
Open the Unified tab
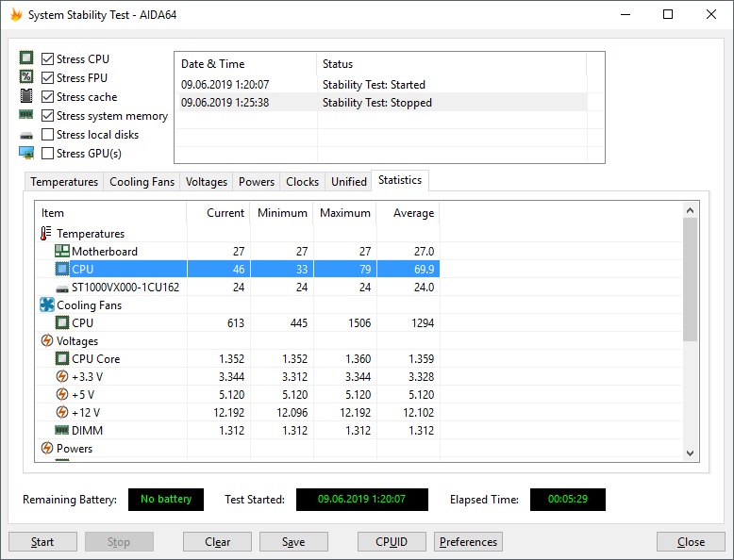349,182
